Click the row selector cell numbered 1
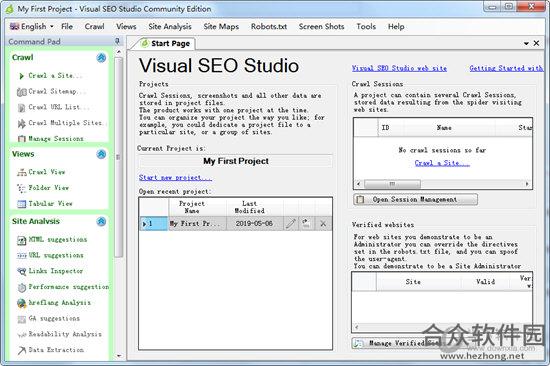The width and height of the screenshot is (550, 366). [x=154, y=224]
